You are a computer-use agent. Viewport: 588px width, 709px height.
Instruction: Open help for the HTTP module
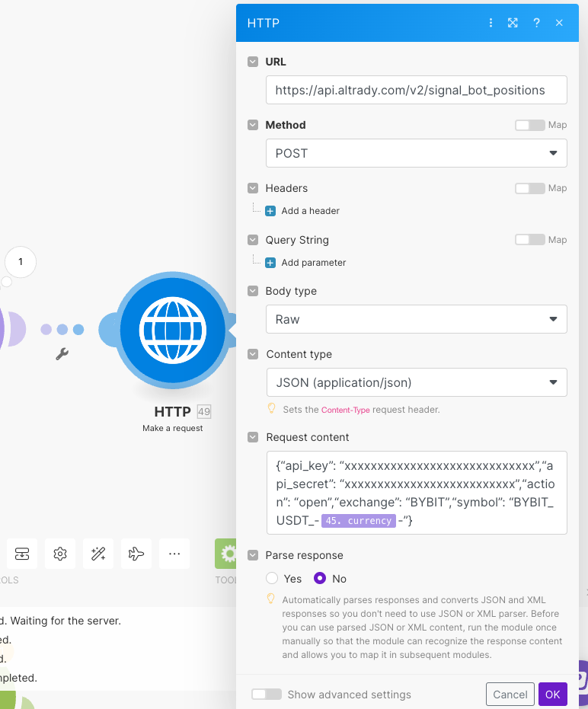coord(536,23)
